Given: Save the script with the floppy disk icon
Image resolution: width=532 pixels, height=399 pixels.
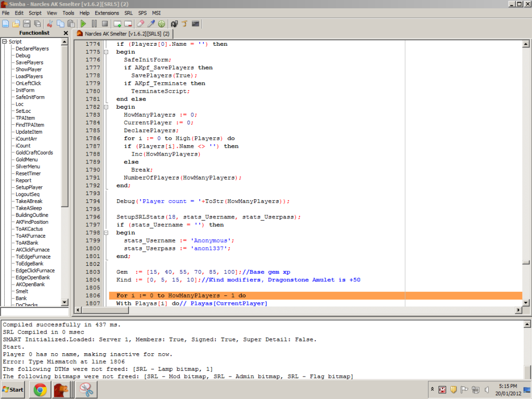Looking at the screenshot, I should (x=27, y=23).
